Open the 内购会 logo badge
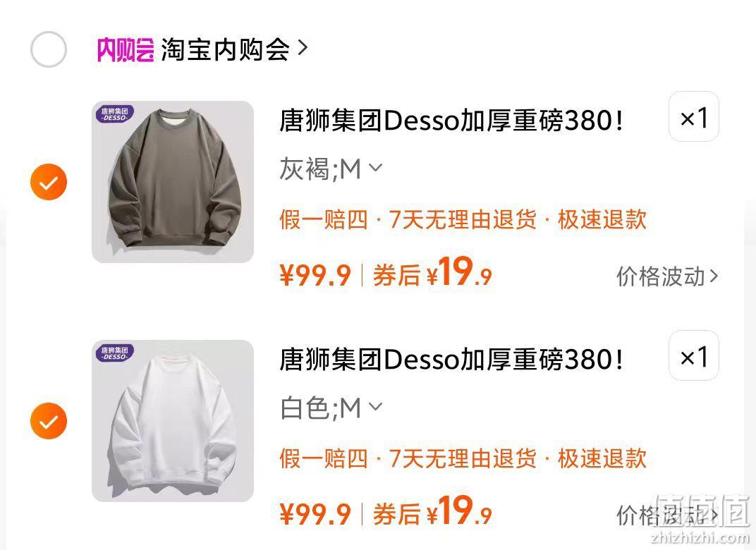This screenshot has height=550, width=756. pyautogui.click(x=126, y=49)
